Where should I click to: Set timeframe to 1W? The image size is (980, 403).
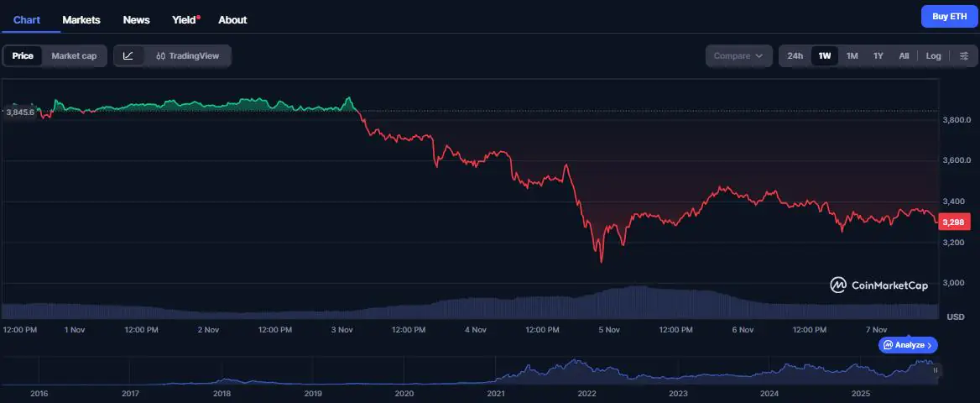[x=825, y=55]
